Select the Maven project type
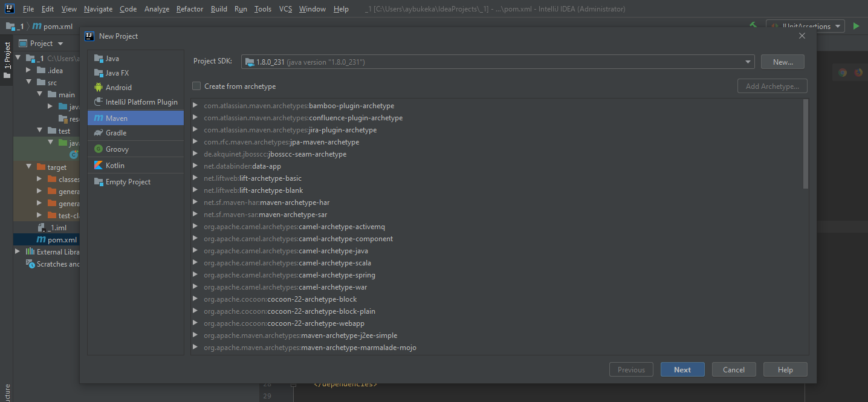This screenshot has height=402, width=868. (x=135, y=118)
